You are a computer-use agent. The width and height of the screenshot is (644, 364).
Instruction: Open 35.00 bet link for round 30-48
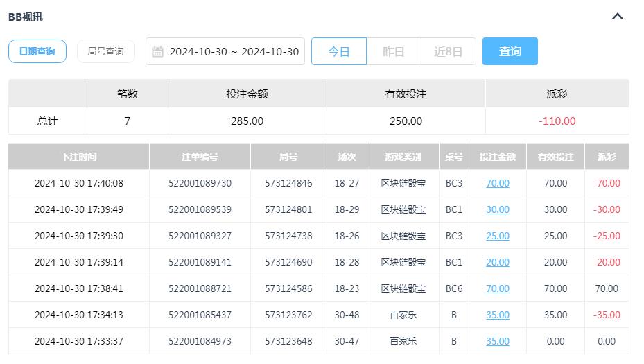click(x=497, y=315)
